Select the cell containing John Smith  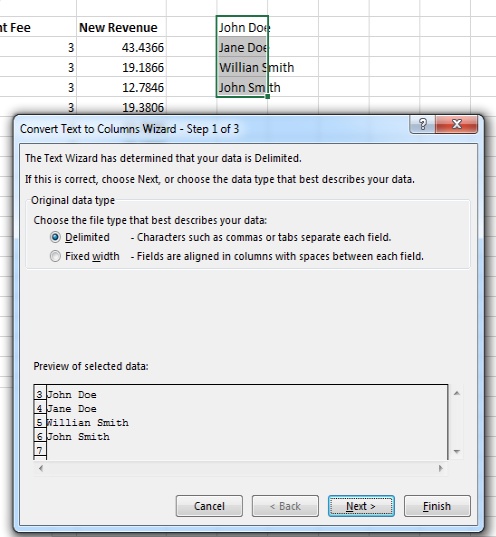[x=242, y=87]
